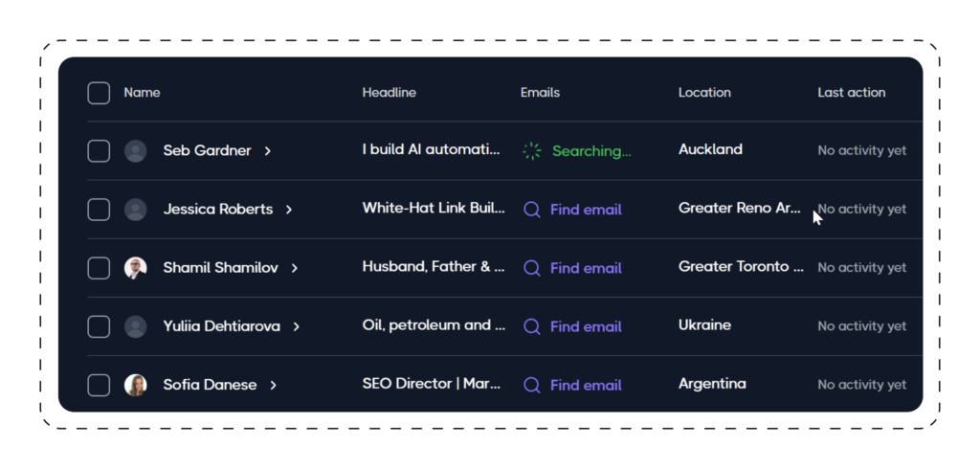Open Shamil Shamilov's profile photo
Viewport: 980px width, 469px height.
click(x=136, y=268)
